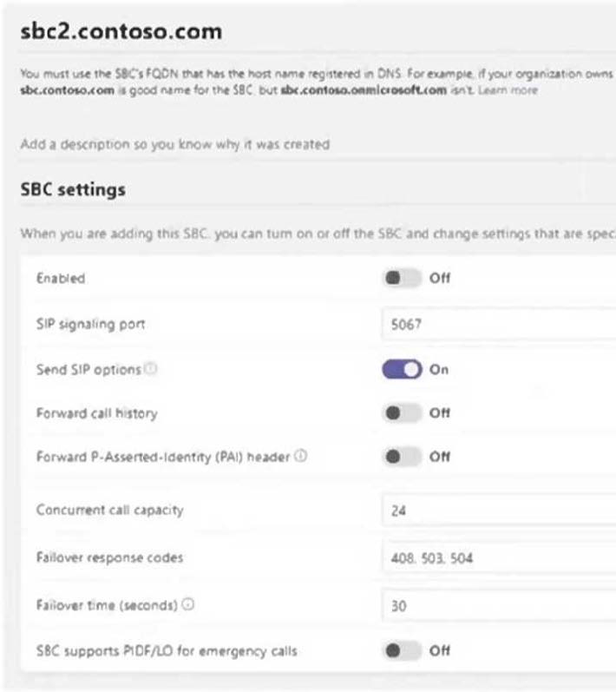The image size is (616, 692).
Task: Enable SBC supports PIDF/LO for emergency calls
Action: (402, 650)
